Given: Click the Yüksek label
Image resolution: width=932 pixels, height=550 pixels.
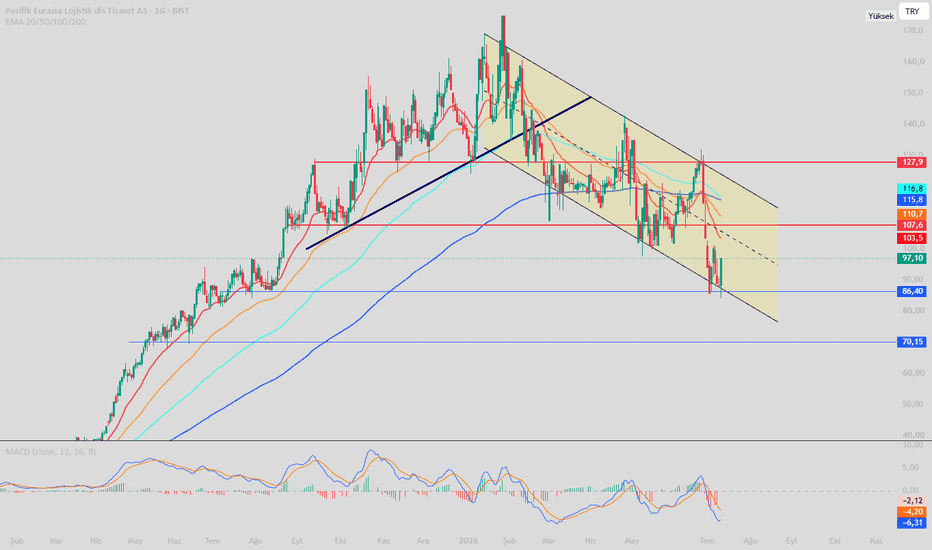Looking at the screenshot, I should click(x=880, y=16).
